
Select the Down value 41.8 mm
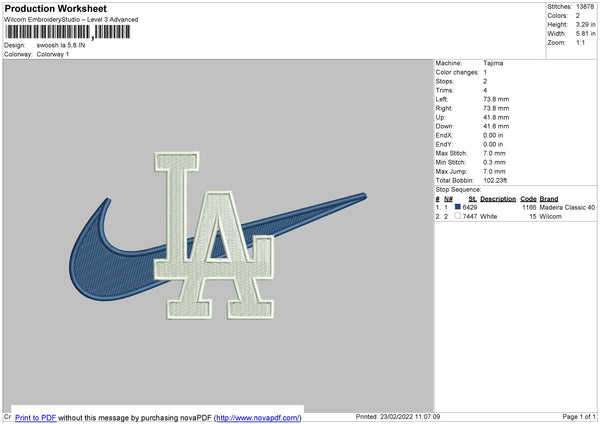click(x=496, y=126)
